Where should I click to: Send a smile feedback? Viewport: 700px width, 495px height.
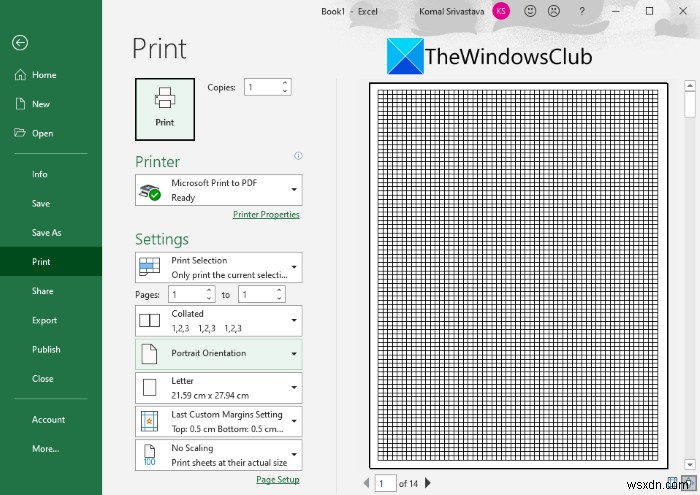click(530, 11)
